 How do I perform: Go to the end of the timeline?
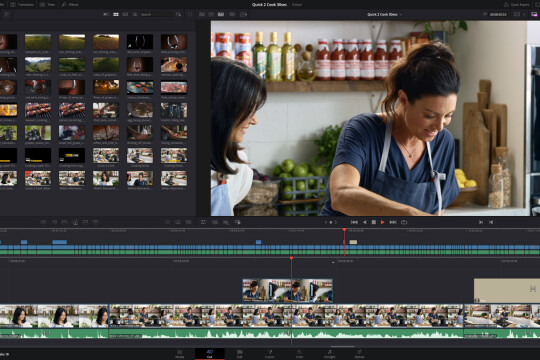[393, 222]
